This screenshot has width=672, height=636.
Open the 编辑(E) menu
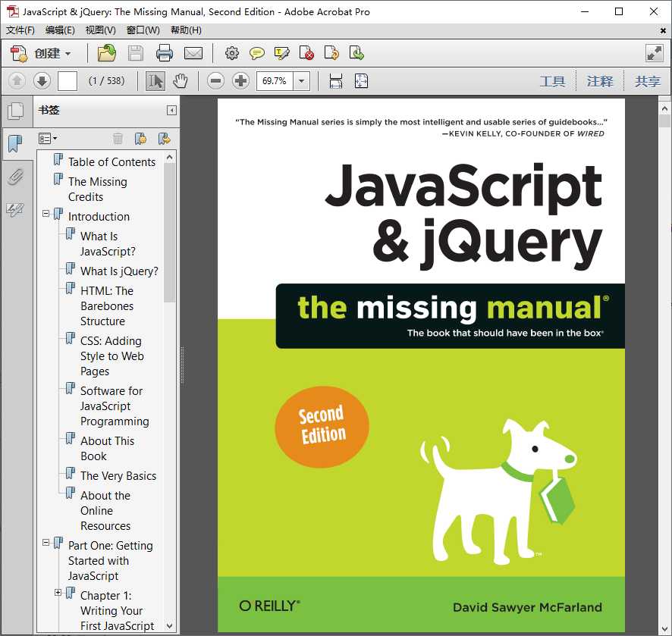click(x=60, y=30)
